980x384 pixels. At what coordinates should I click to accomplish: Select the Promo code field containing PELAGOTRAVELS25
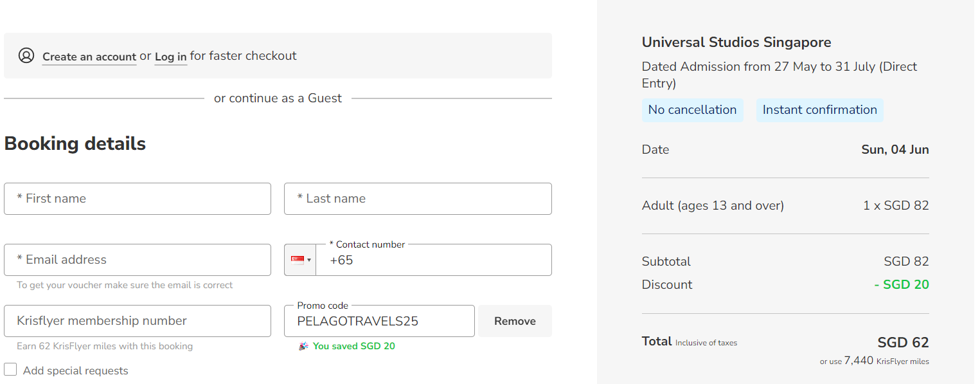(x=379, y=320)
